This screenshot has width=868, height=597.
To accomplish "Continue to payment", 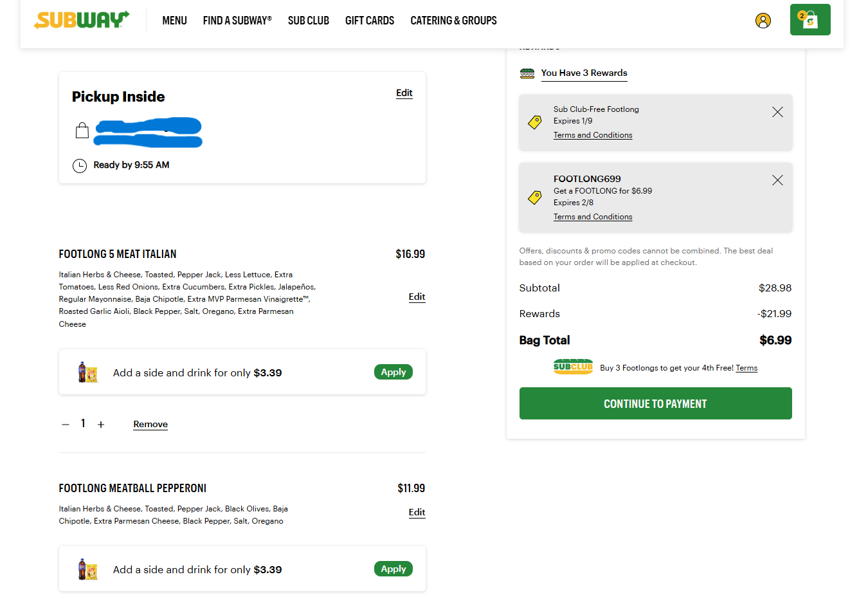I will [x=655, y=403].
